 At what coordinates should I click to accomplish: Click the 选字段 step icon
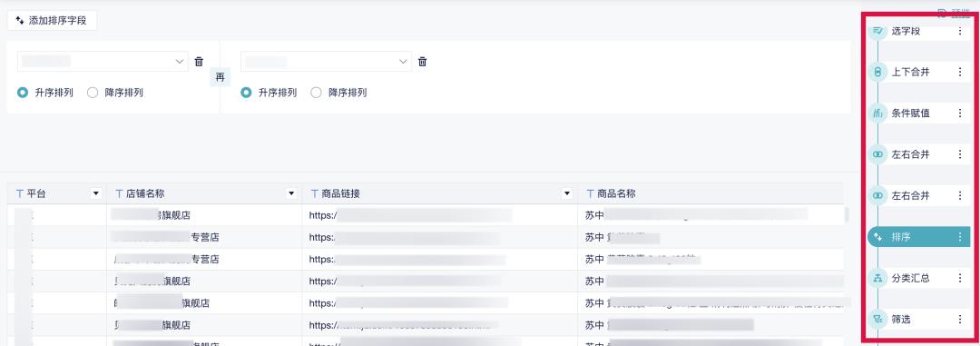877,31
